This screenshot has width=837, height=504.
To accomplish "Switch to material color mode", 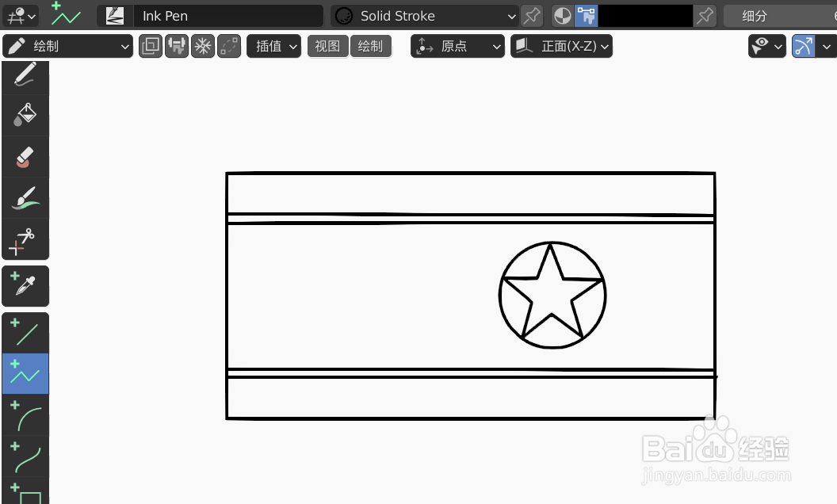I will pos(563,16).
